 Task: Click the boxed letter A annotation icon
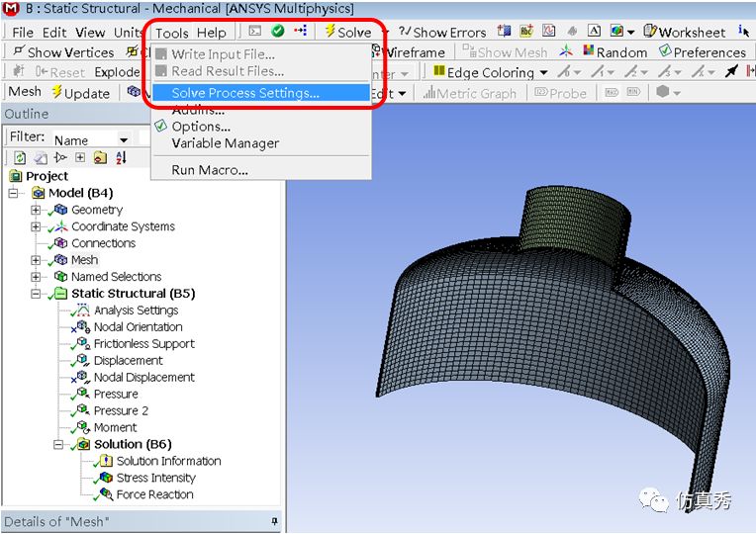594,31
